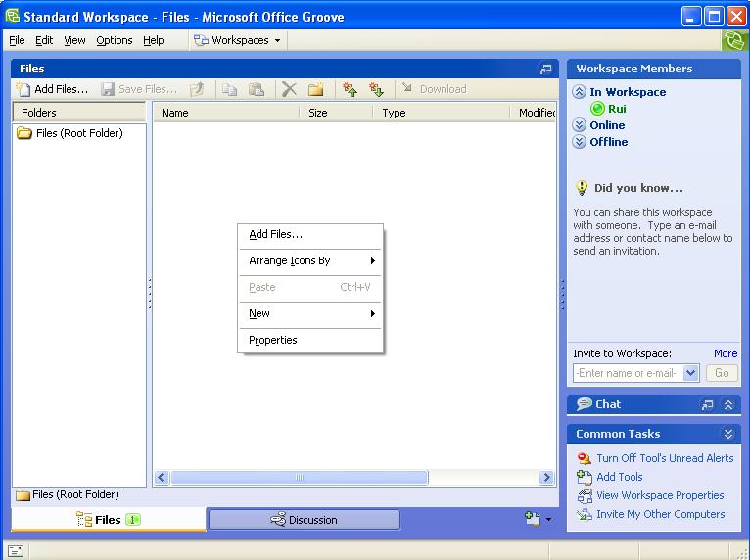Open the Help menu
Image resolution: width=750 pixels, height=560 pixels.
pos(154,40)
